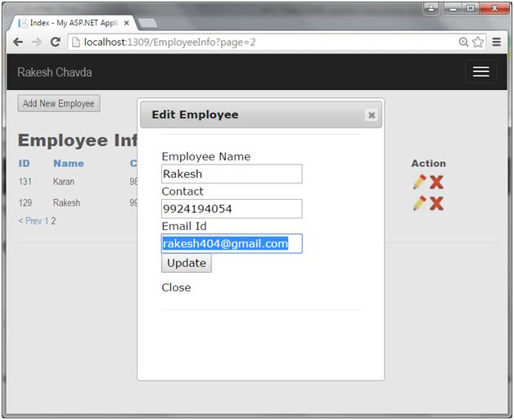Close the Edit Employee dialog with X

click(x=371, y=115)
